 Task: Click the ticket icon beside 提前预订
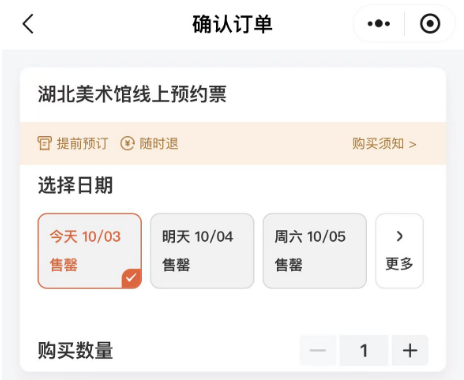44,144
